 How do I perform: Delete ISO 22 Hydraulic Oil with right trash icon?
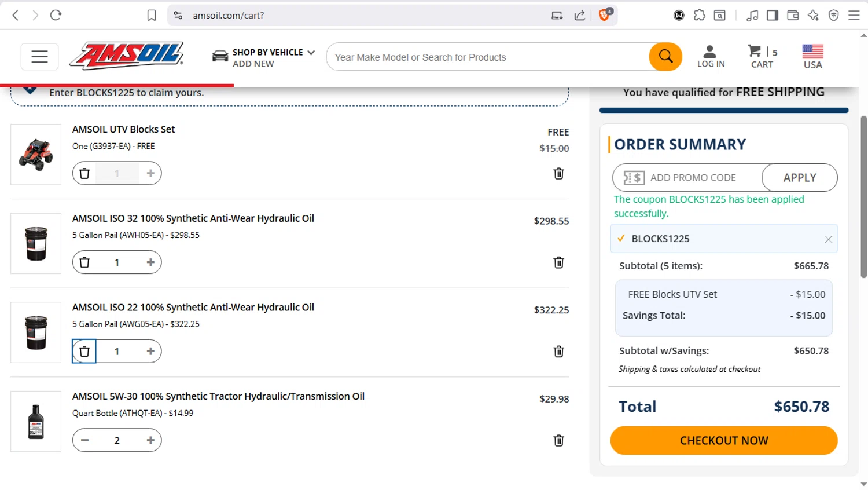[558, 352]
